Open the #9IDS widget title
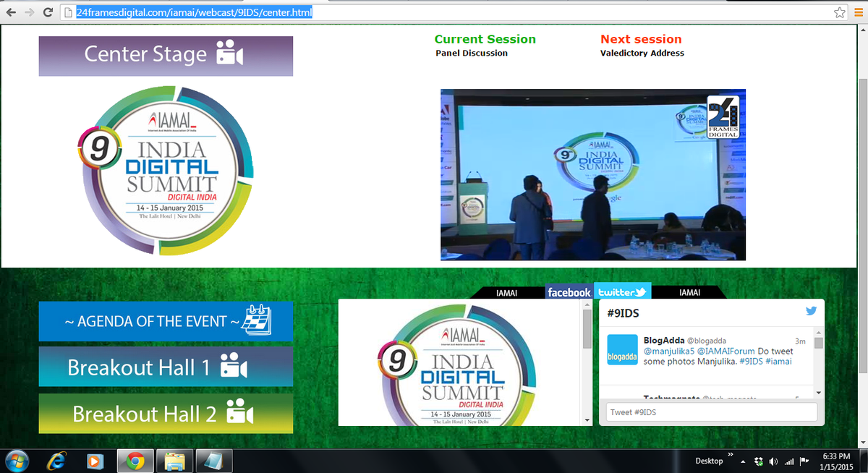 tap(623, 312)
